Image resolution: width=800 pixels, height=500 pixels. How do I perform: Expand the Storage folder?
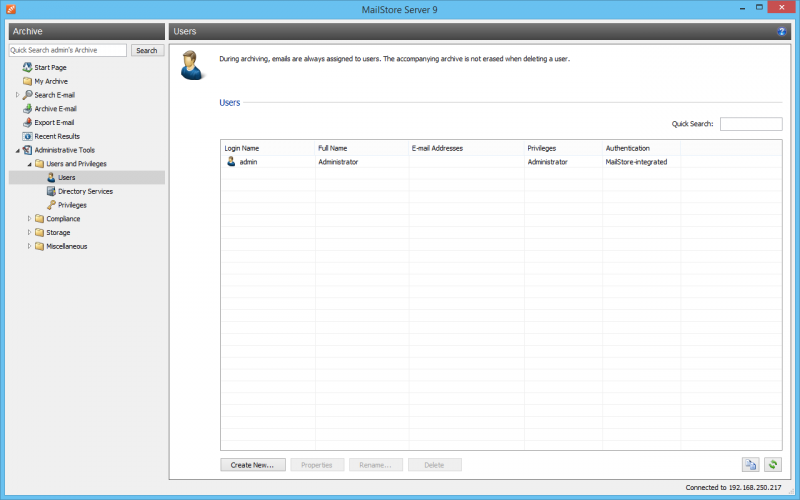(x=29, y=233)
